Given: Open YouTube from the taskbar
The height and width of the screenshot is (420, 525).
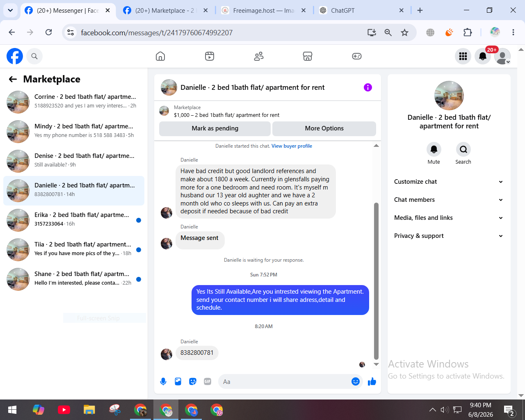Looking at the screenshot, I should 64,410.
